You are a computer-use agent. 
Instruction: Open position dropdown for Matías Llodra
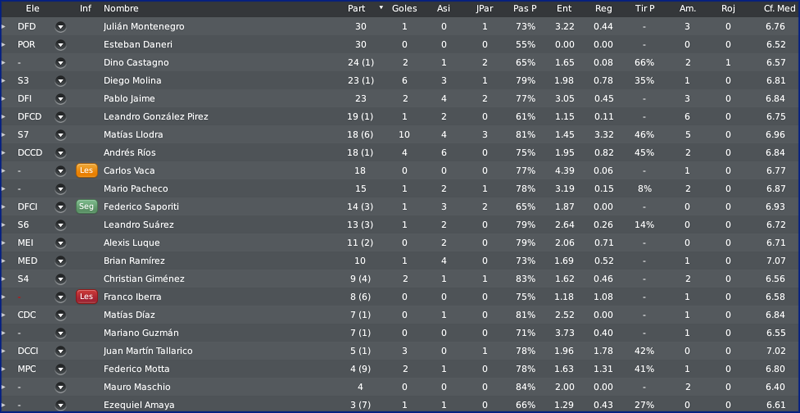(61, 135)
